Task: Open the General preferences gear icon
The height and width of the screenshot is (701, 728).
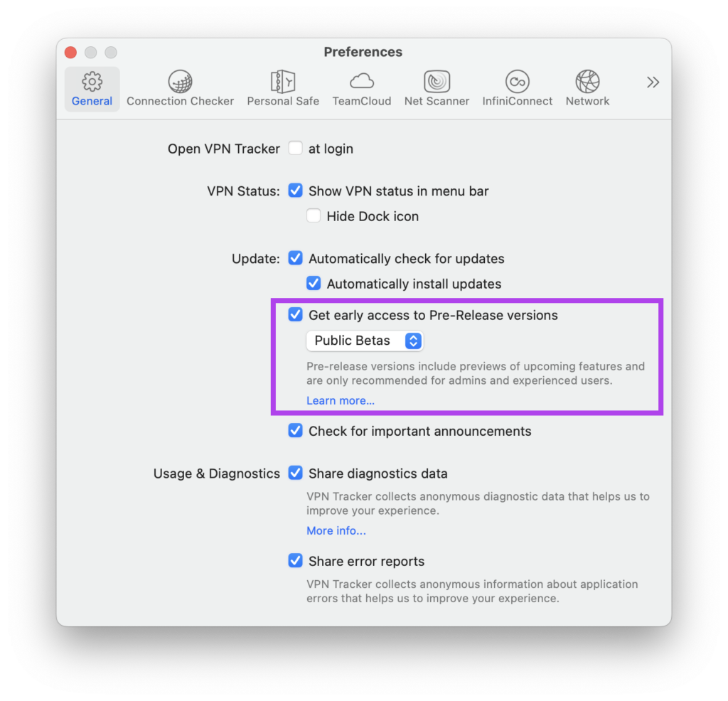Action: [92, 82]
